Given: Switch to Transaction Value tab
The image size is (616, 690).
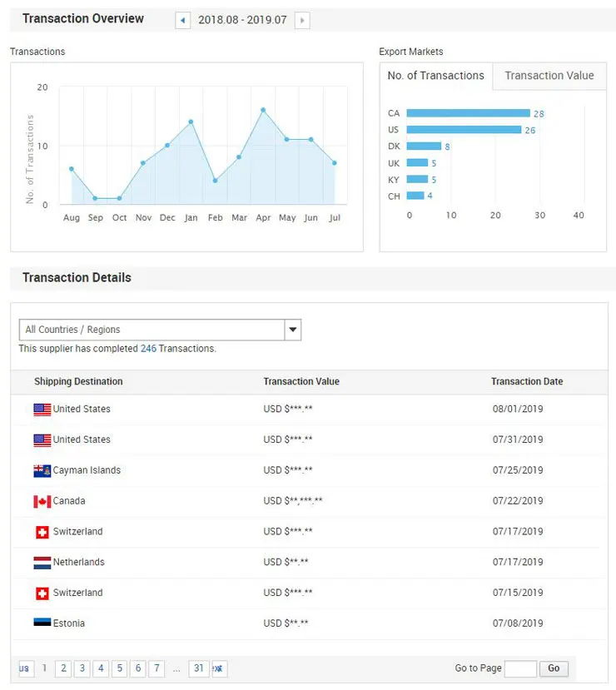Looking at the screenshot, I should coord(549,76).
